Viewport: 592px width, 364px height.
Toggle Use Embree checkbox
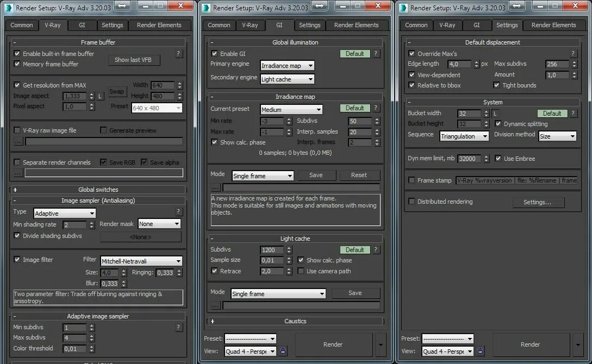(498, 159)
